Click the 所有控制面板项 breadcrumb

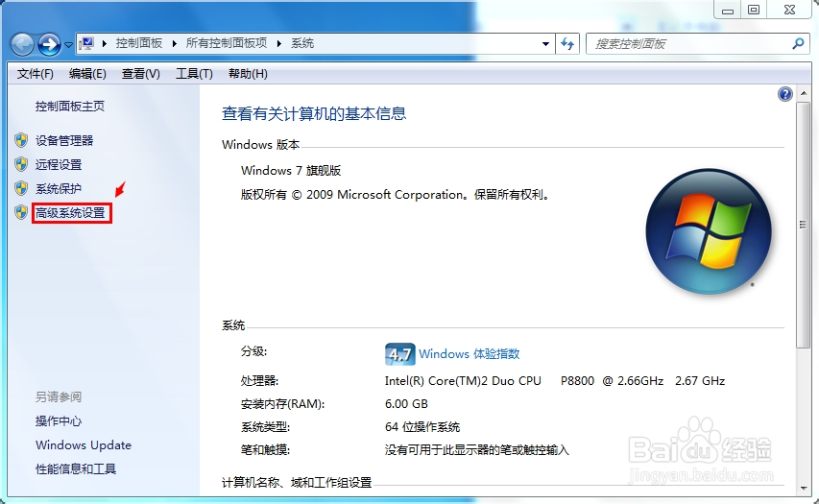click(x=227, y=43)
